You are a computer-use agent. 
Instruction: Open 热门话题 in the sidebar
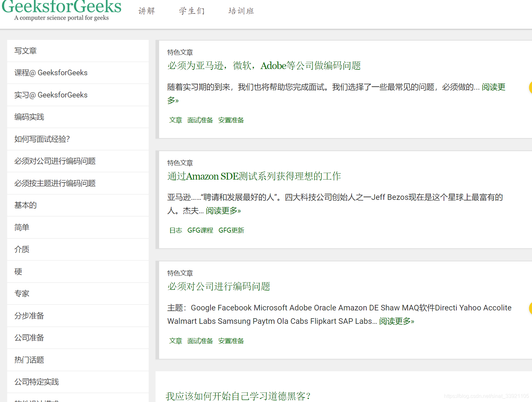tap(78, 360)
